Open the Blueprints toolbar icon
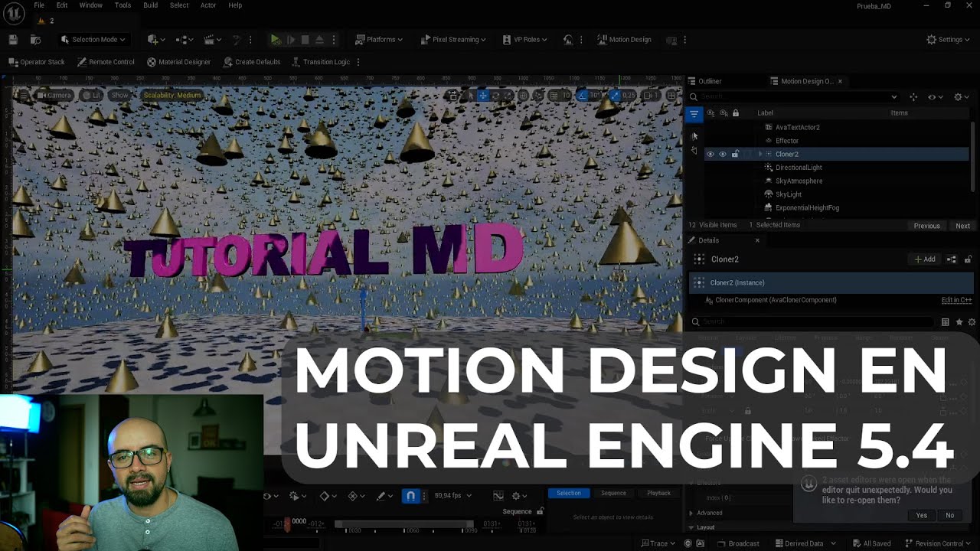The height and width of the screenshot is (551, 980). [184, 40]
